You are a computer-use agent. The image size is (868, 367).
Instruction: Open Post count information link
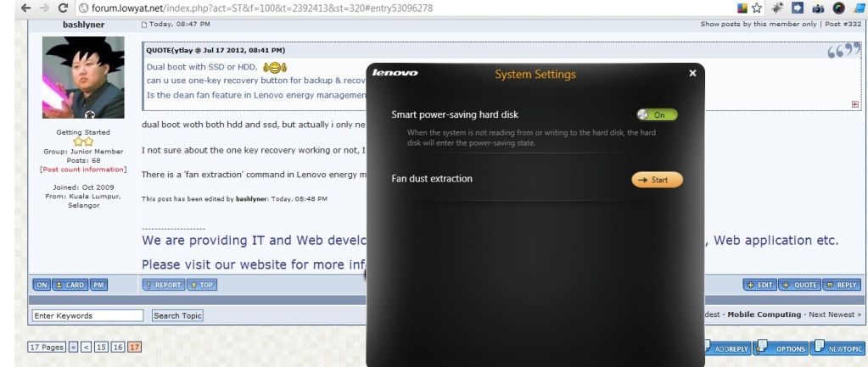(x=83, y=170)
